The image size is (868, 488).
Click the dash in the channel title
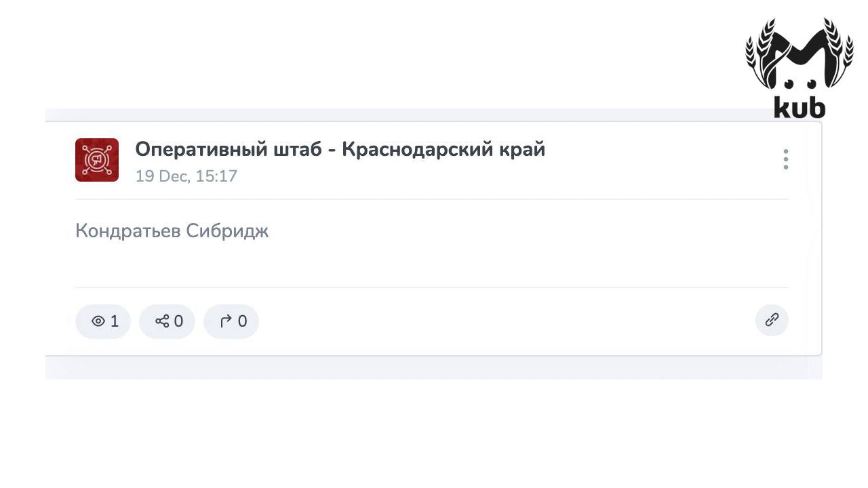click(x=332, y=150)
